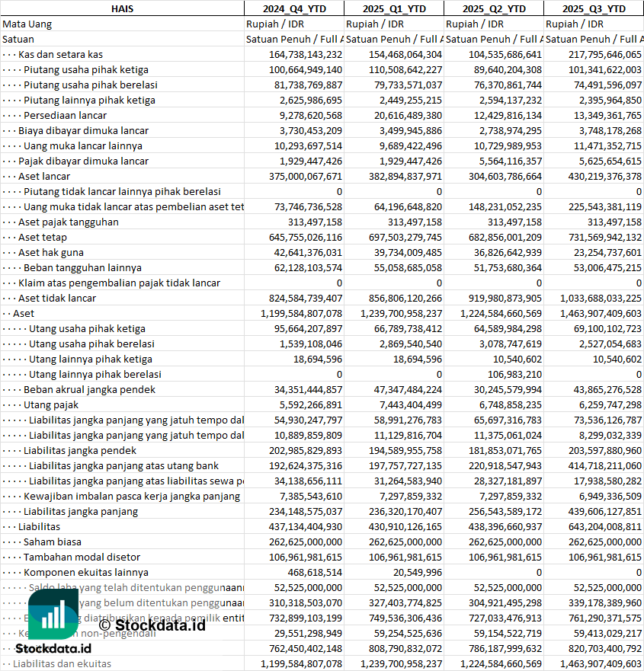Select Komponen ekuitas lainnya label
This screenshot has width=644, height=671.
click(86, 573)
